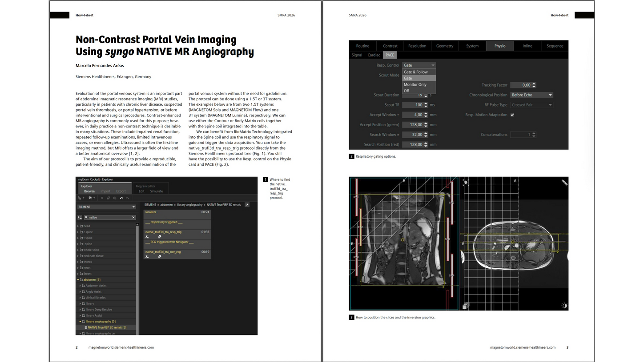Screen dimensions: 644x362
Task: Click the redo arrow in Explorer toolbar
Action: pyautogui.click(x=128, y=198)
